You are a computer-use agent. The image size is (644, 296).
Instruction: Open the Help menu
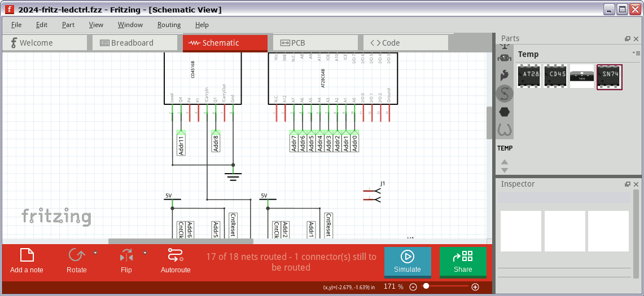pos(201,25)
